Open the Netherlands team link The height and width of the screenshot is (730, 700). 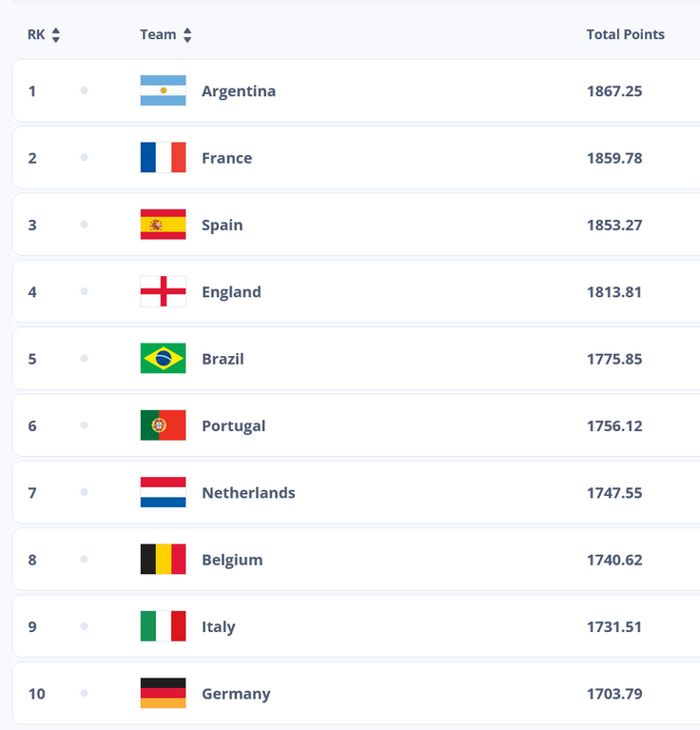[248, 493]
